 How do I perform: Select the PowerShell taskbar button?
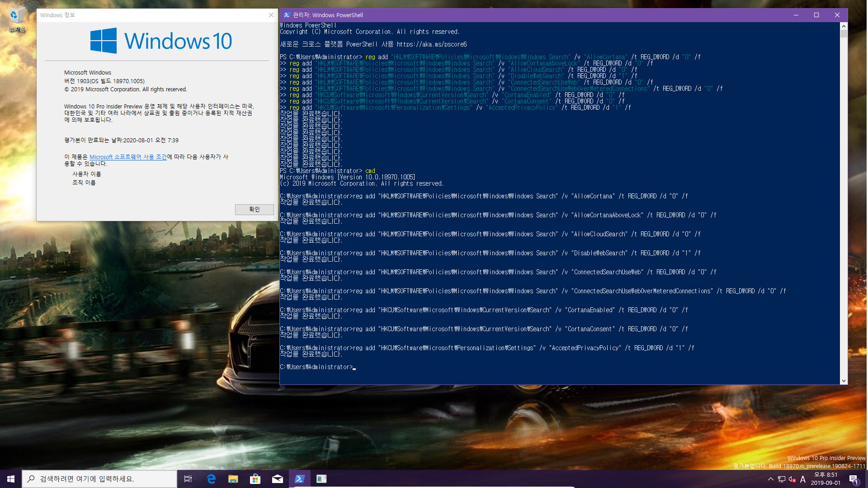point(300,479)
